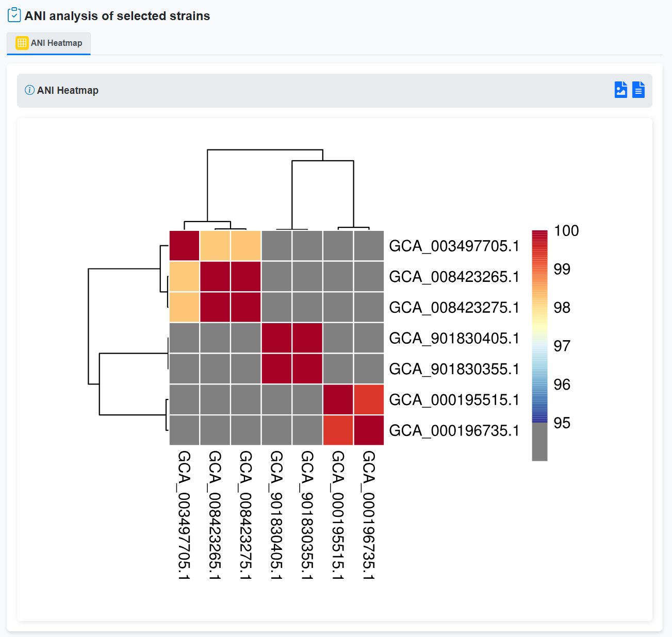Click row label GCA_000196735.1 on the right
672x637 pixels.
(x=454, y=430)
